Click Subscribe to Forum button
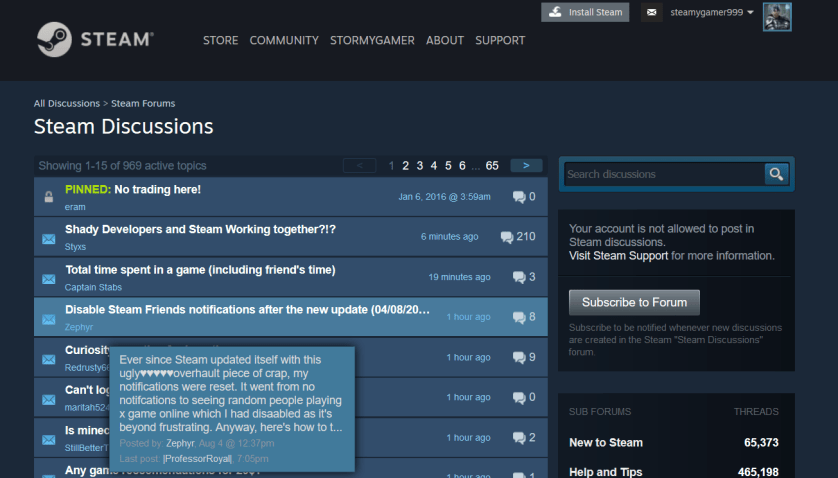The image size is (838, 478). [x=634, y=302]
